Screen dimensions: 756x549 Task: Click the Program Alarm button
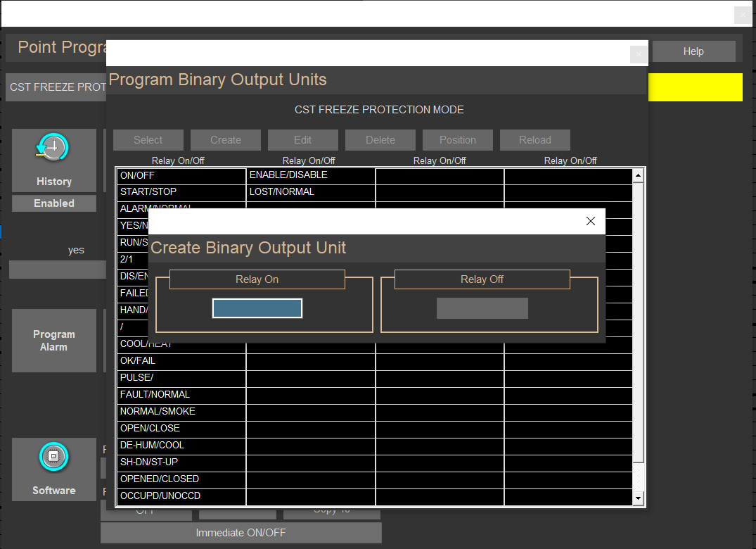pos(54,341)
